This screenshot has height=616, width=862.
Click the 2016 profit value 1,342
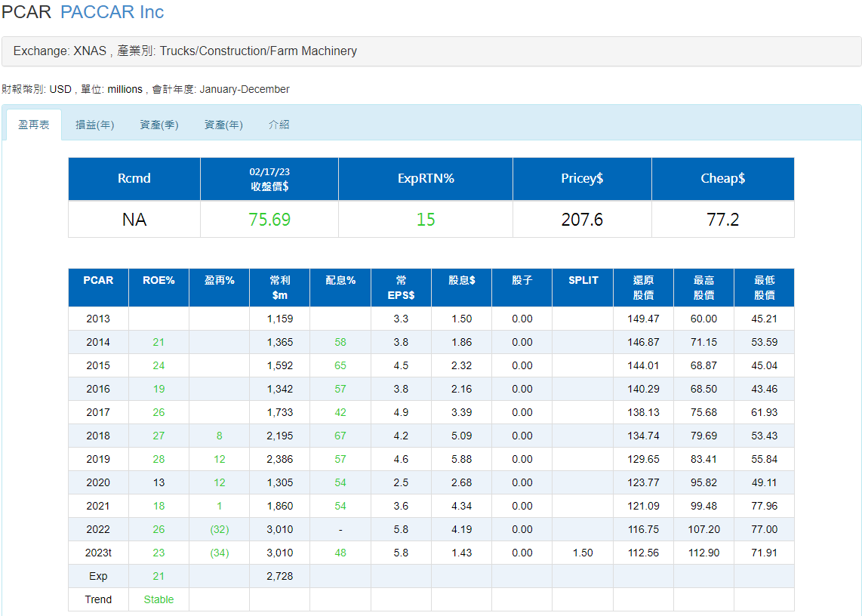(280, 389)
